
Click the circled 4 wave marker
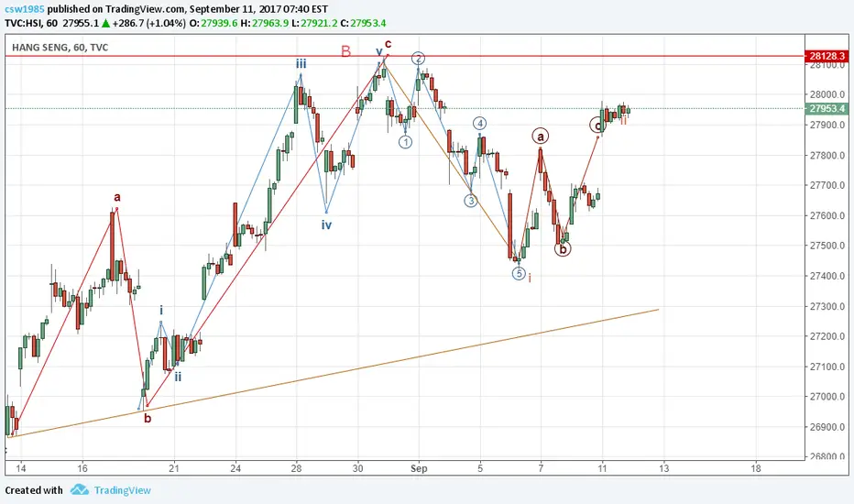pos(479,123)
